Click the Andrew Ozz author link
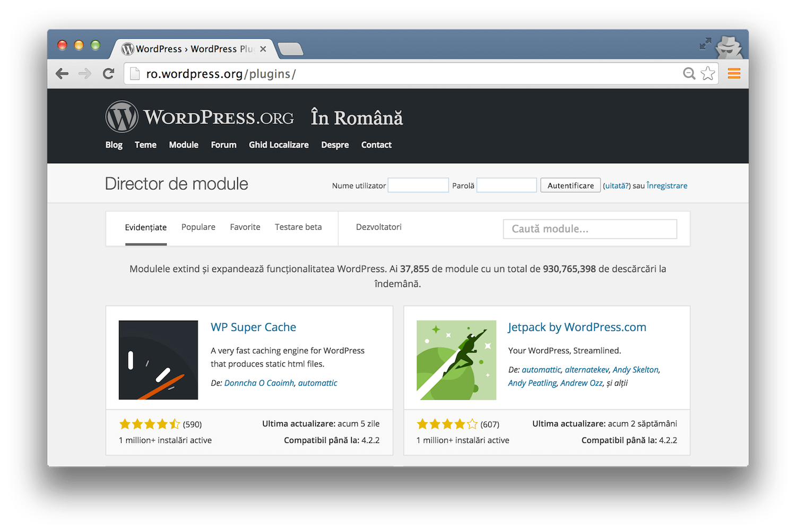796x532 pixels. click(582, 383)
